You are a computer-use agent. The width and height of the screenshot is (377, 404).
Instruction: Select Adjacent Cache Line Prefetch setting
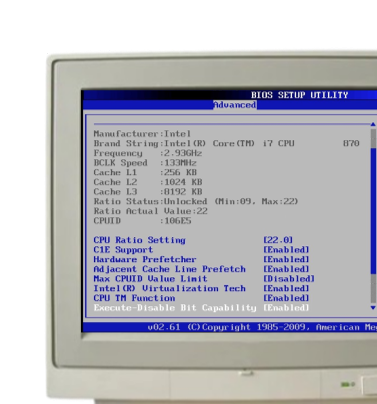click(170, 269)
